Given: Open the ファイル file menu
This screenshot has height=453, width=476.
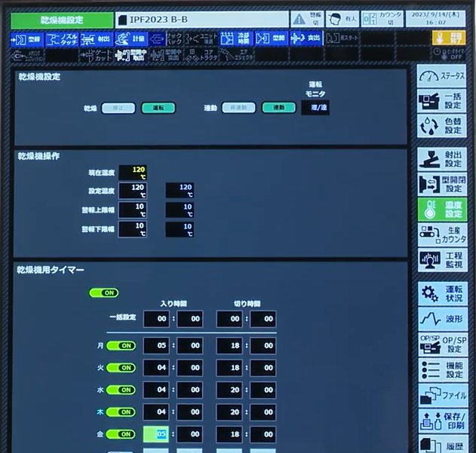Looking at the screenshot, I should [x=443, y=396].
